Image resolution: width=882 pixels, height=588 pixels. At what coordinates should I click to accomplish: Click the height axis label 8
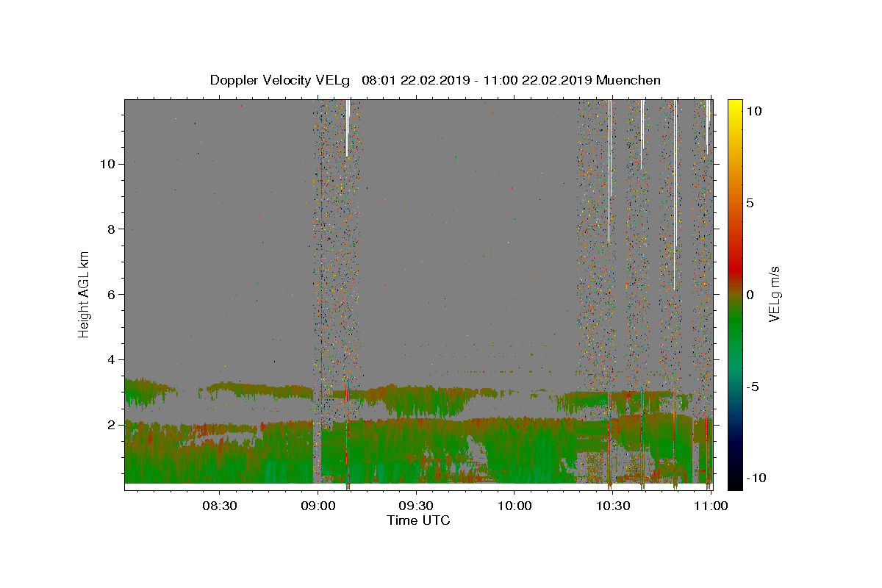110,229
